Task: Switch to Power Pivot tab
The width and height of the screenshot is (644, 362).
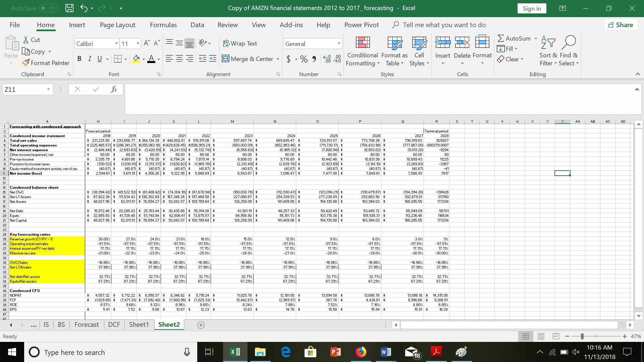Action: [x=362, y=25]
